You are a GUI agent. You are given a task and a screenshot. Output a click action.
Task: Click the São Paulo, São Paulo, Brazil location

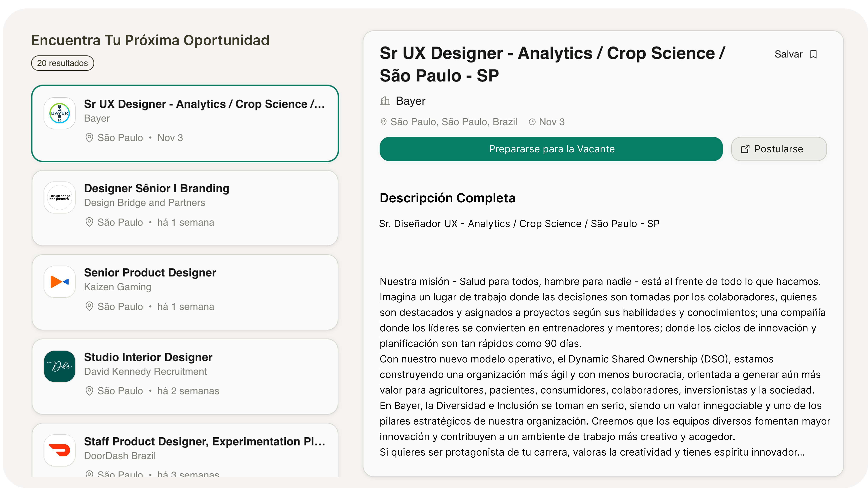point(454,122)
